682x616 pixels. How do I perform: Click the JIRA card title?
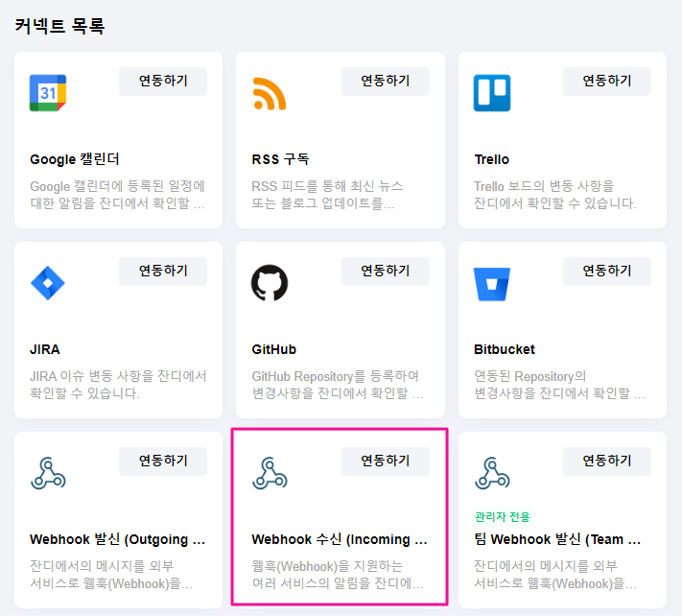(x=45, y=349)
